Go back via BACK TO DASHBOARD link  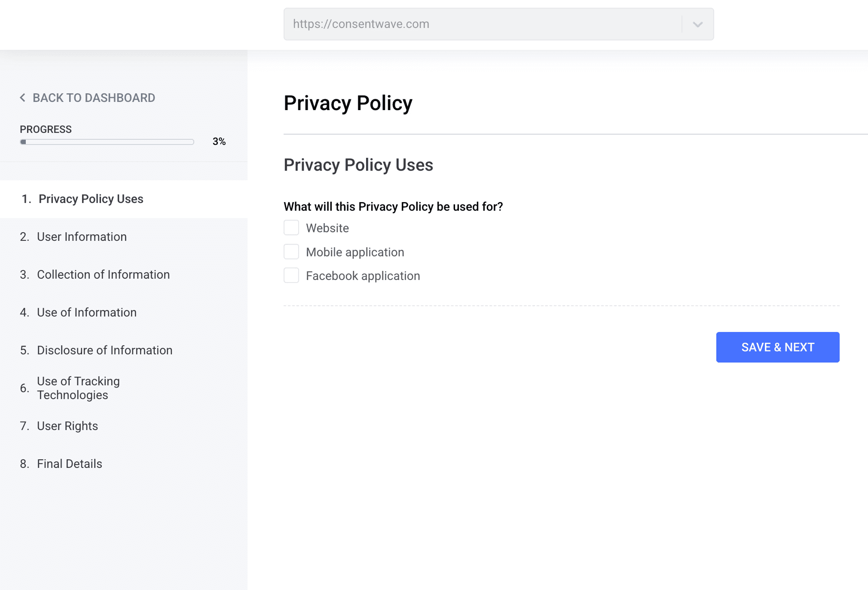point(94,98)
